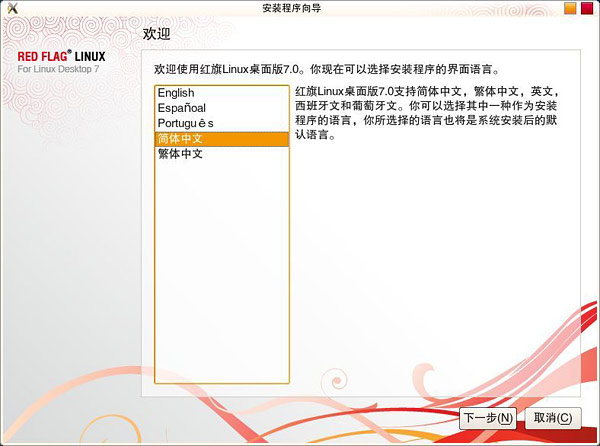Pick Português from the language list

[x=222, y=124]
